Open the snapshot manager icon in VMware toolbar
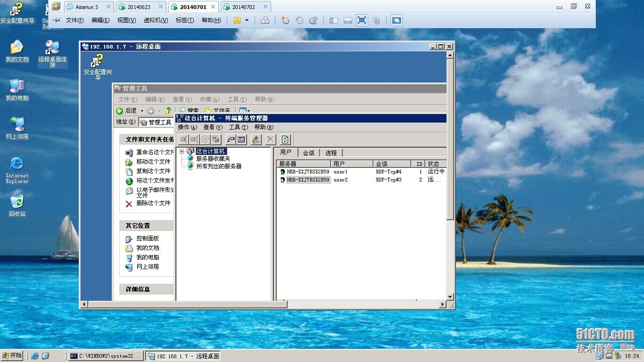644x362 pixels. [x=314, y=20]
